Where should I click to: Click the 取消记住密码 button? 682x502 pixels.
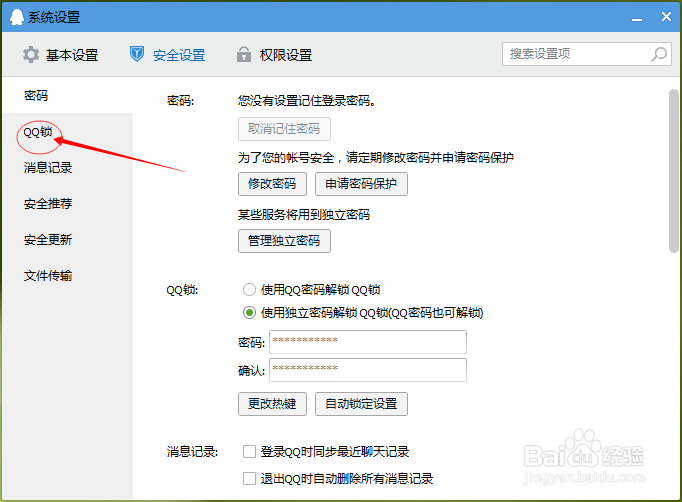click(x=284, y=129)
